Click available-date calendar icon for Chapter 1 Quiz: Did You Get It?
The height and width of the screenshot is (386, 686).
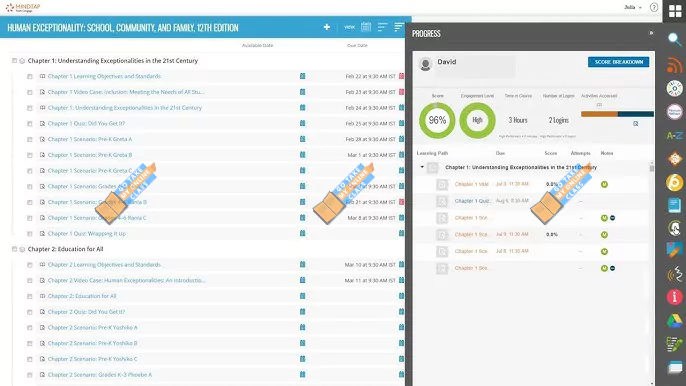tap(302, 123)
